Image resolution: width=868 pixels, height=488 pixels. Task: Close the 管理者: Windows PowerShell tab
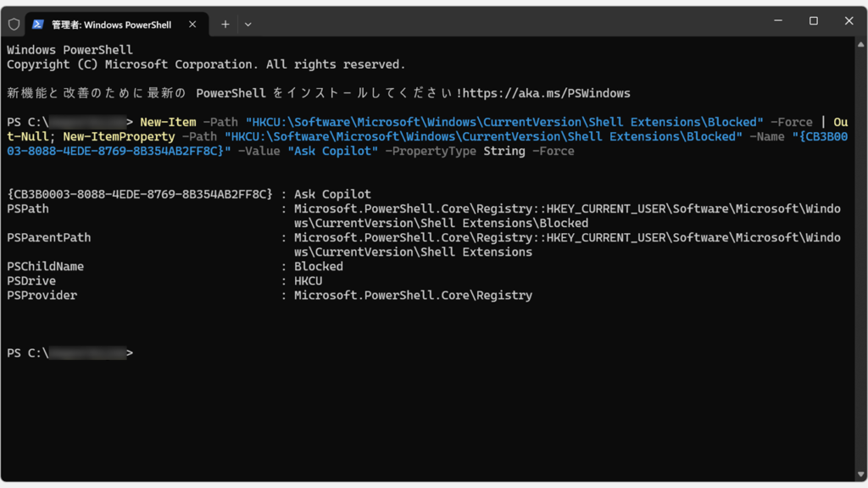coord(191,25)
